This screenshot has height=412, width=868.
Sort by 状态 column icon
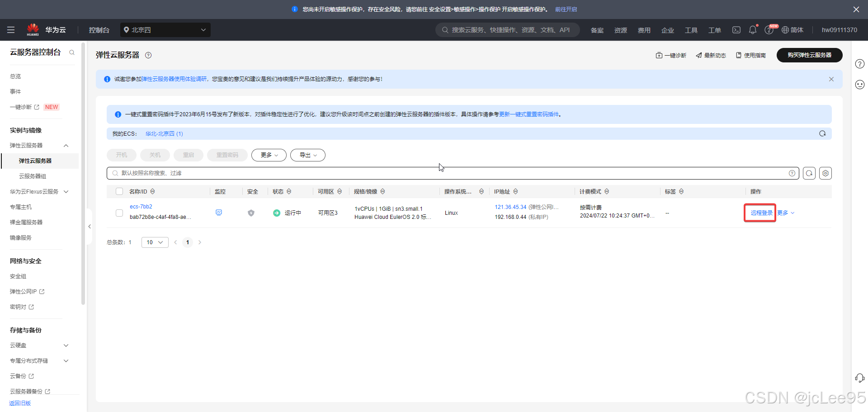(x=289, y=191)
